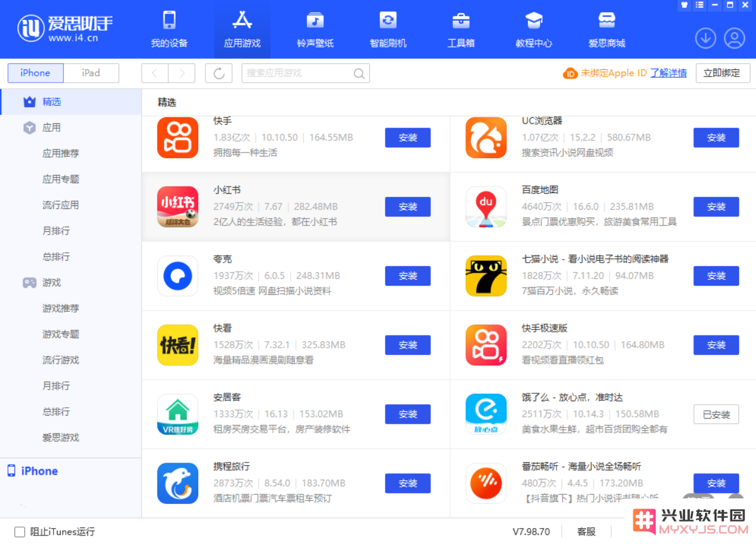Open the 快手极速版 app icon

tap(486, 345)
